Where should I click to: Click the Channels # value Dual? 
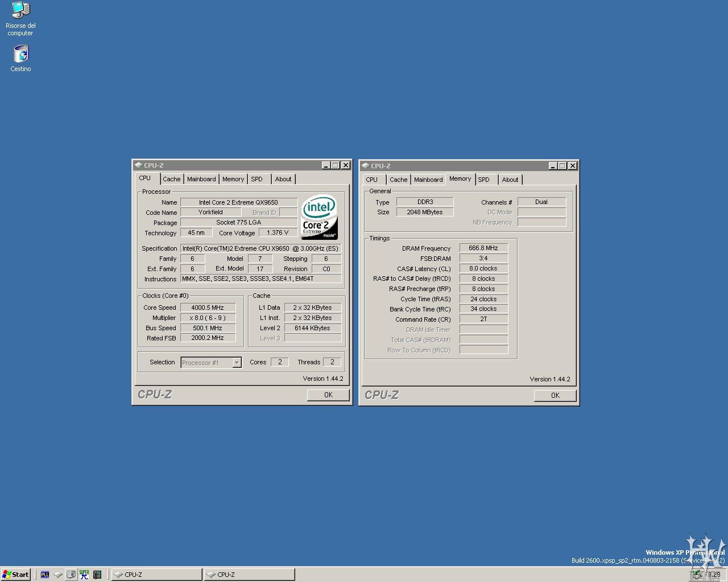coord(541,202)
